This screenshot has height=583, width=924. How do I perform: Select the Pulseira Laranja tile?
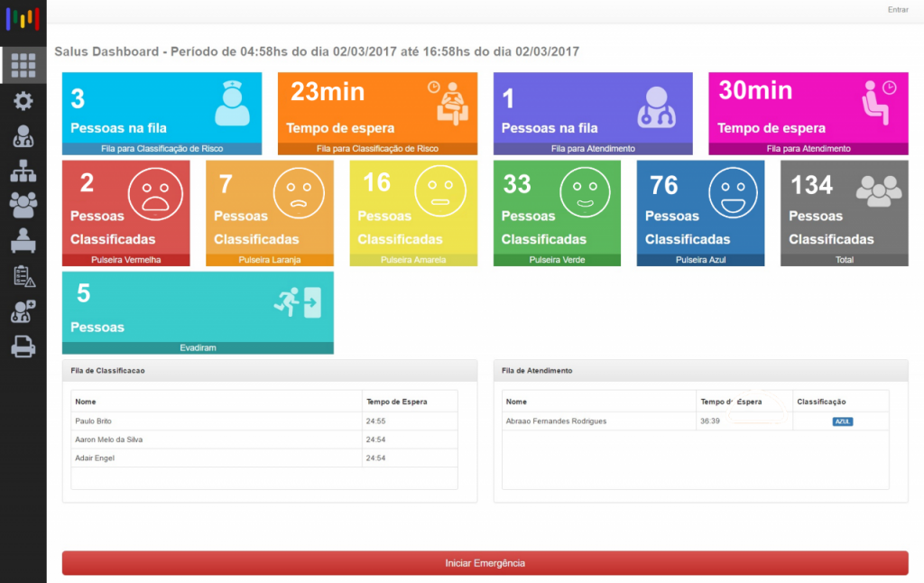click(x=269, y=213)
